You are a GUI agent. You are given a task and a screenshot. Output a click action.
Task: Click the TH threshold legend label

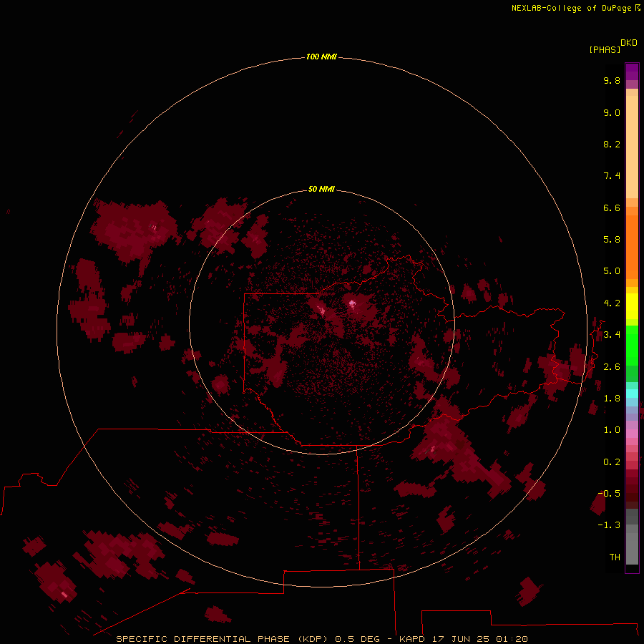point(615,557)
